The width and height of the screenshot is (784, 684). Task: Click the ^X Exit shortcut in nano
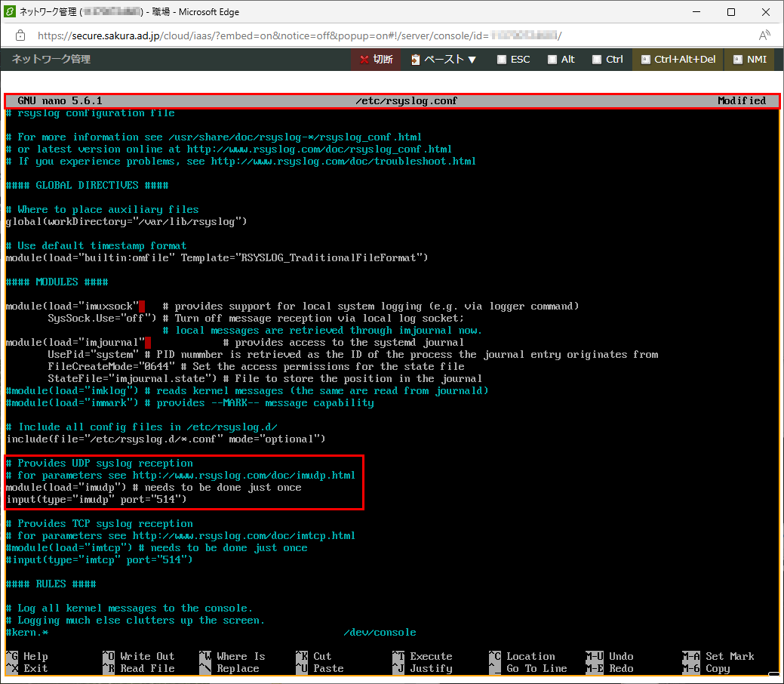tap(27, 668)
